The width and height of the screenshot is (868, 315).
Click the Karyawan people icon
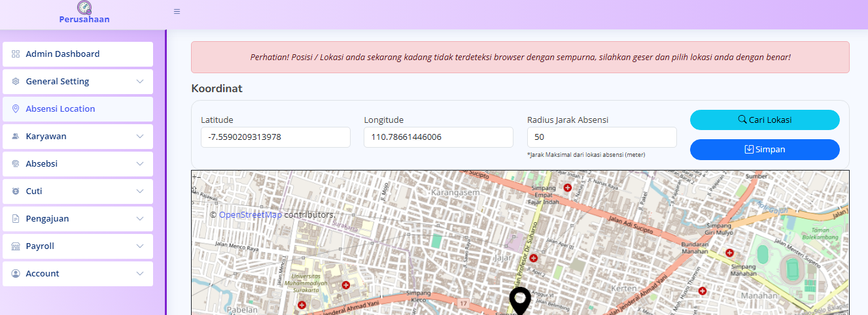pyautogui.click(x=16, y=137)
